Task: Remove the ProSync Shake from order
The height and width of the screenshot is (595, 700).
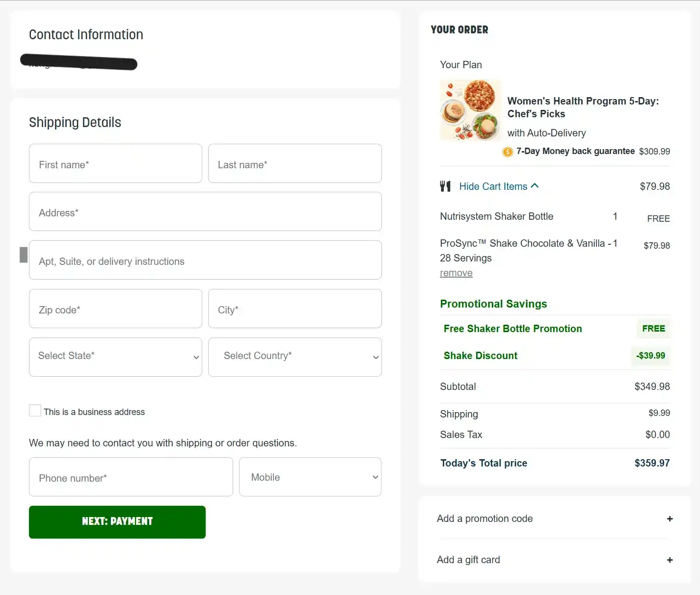Action: coord(456,273)
